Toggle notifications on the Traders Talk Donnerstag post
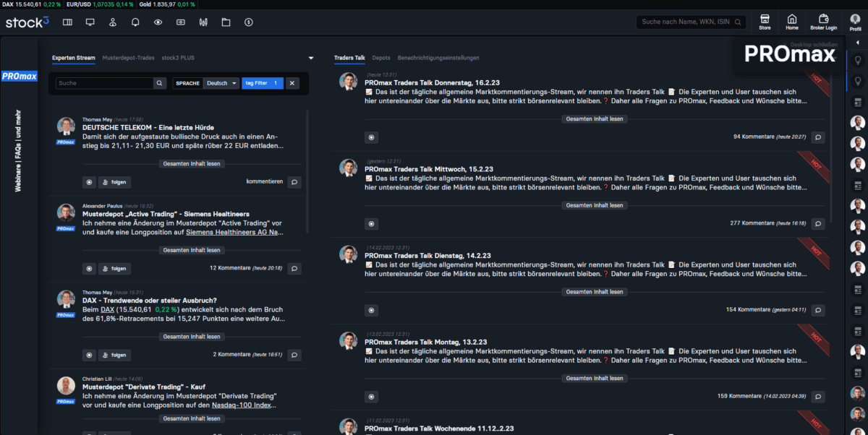Screen dimensions: 868x435 [371, 137]
